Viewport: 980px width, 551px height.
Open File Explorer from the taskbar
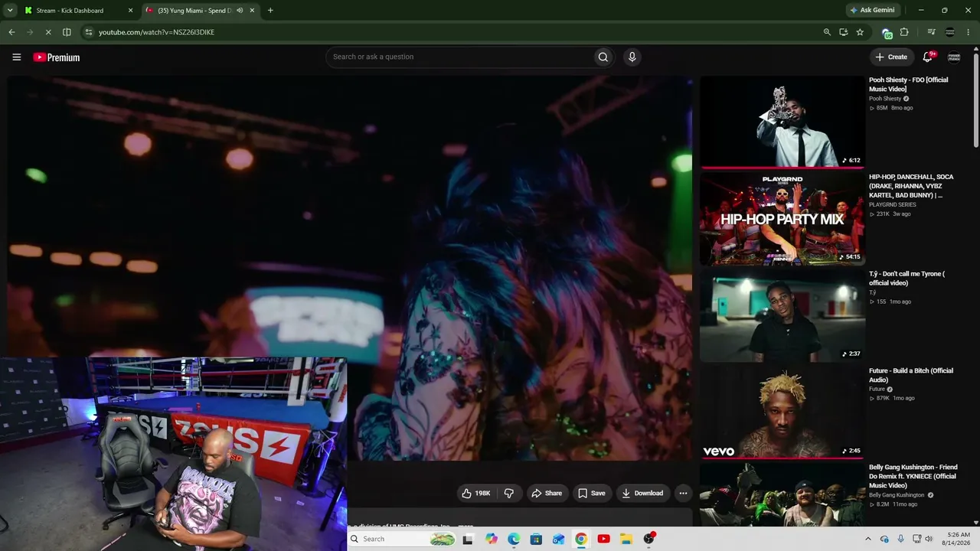(x=626, y=539)
